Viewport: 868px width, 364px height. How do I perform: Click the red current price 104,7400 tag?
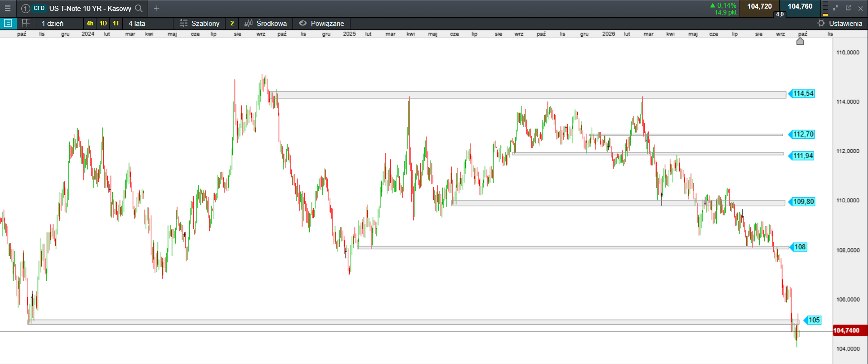850,330
